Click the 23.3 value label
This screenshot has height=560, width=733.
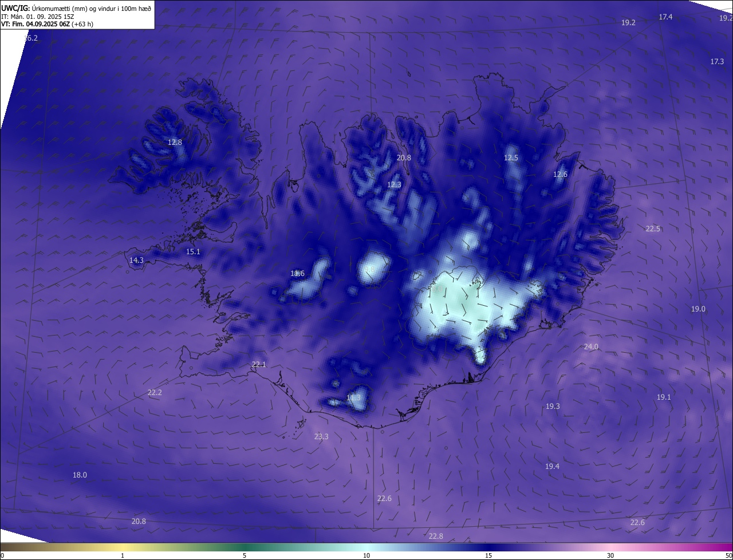[321, 437]
